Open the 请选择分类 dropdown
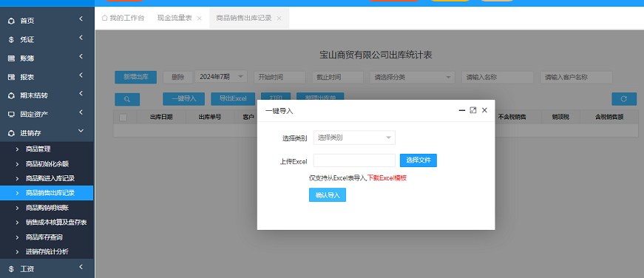The height and width of the screenshot is (278, 644). tap(413, 77)
